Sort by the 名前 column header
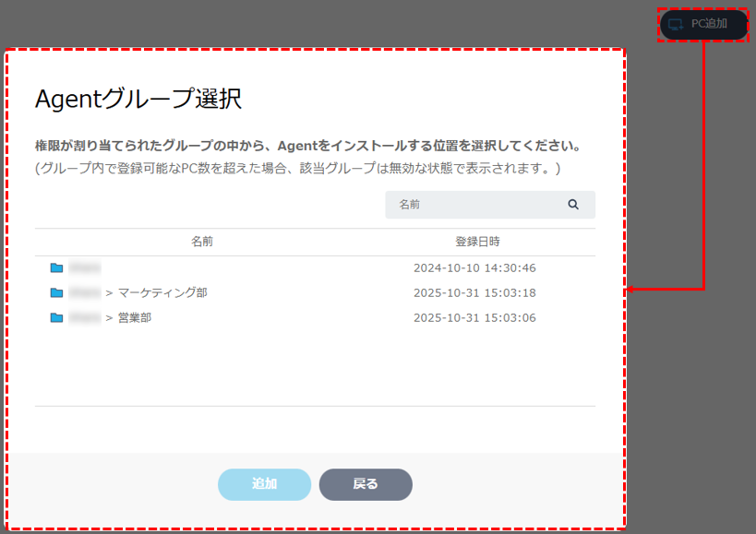The height and width of the screenshot is (534, 756). (x=202, y=242)
